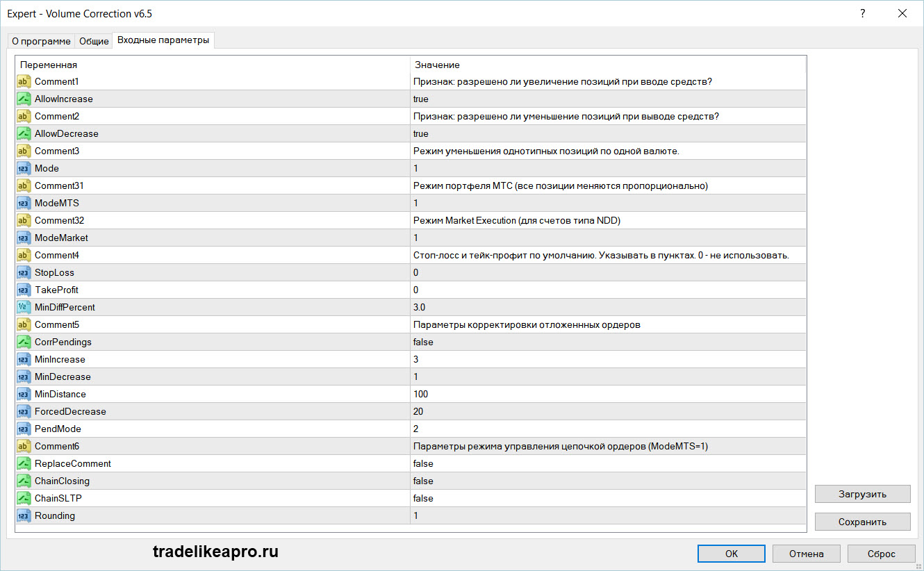Select the Rounding integer icon
924x571 pixels.
[24, 515]
